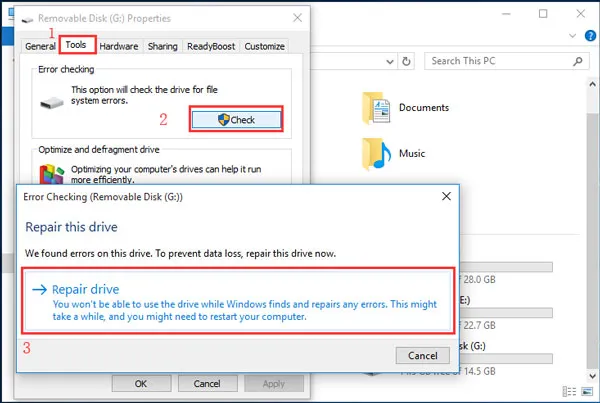Click the Music folder label
600x403 pixels.
(x=412, y=153)
